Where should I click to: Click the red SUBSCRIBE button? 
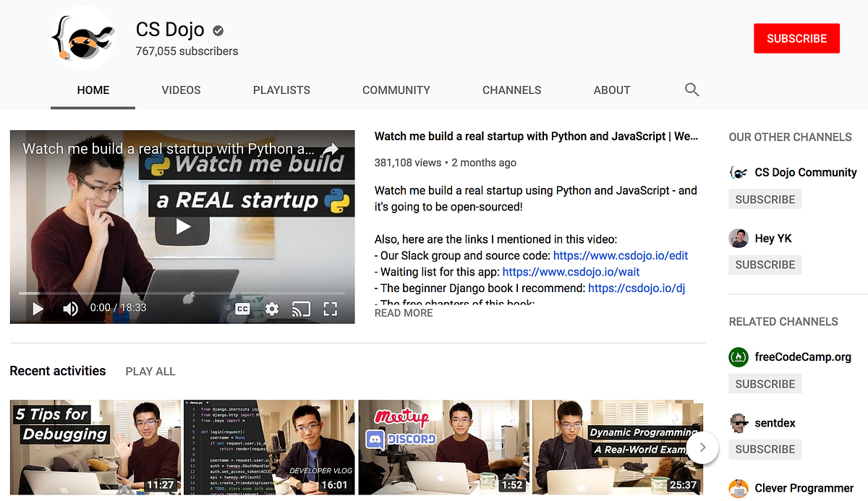[796, 38]
